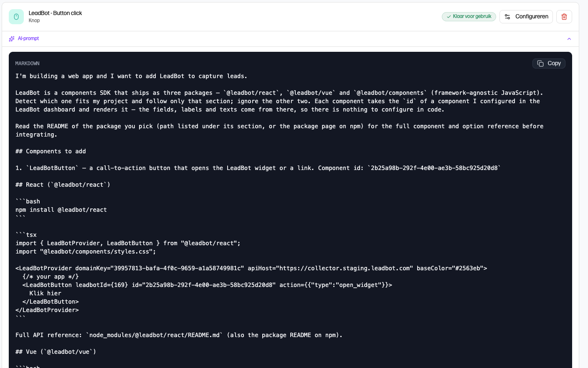This screenshot has height=368, width=588.
Task: Click the 'Knop' subtitle text
Action: (x=34, y=20)
